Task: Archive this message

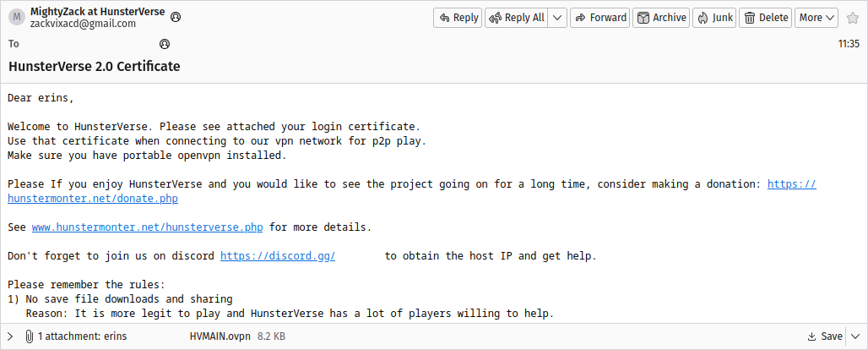Action: pyautogui.click(x=661, y=18)
